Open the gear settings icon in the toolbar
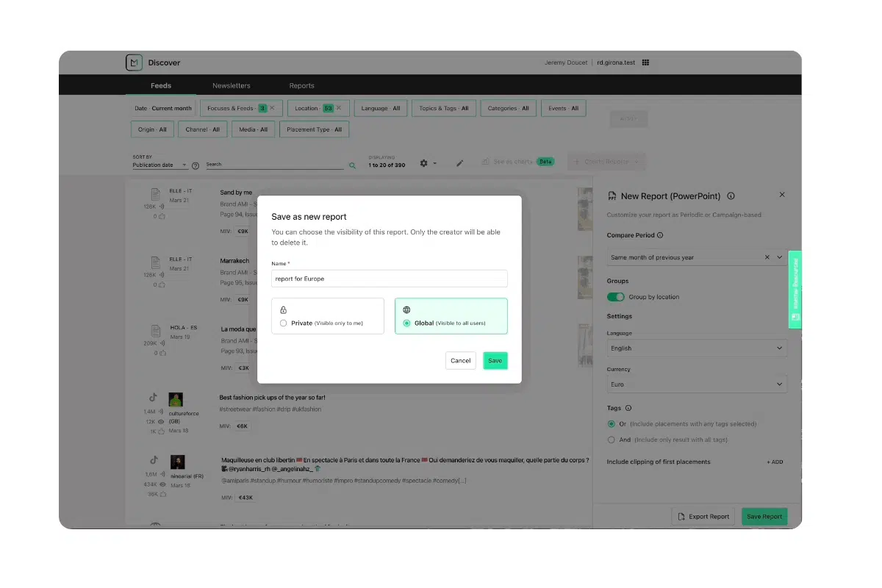882x588 pixels. tap(425, 162)
